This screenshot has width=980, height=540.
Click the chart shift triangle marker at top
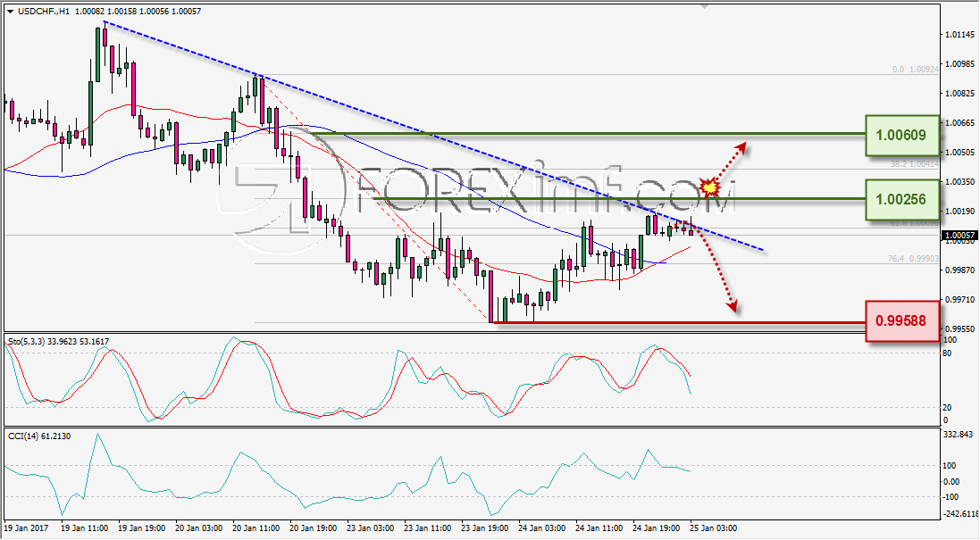click(704, 7)
